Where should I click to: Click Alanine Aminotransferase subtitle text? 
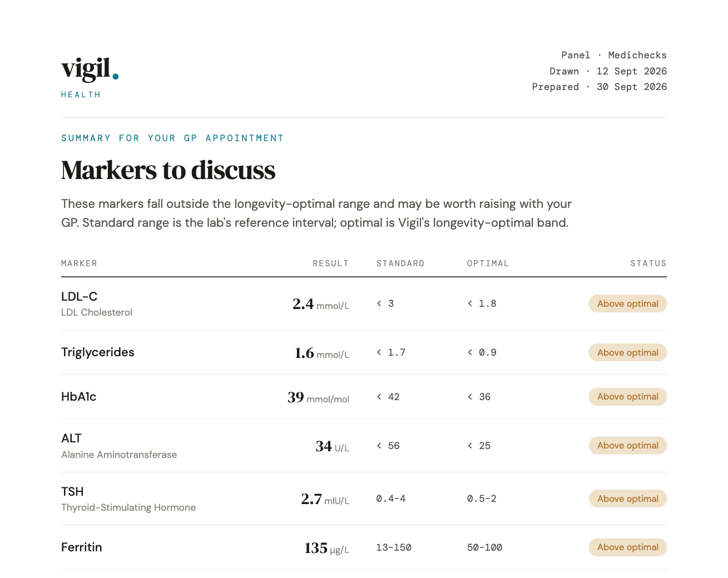click(x=119, y=455)
